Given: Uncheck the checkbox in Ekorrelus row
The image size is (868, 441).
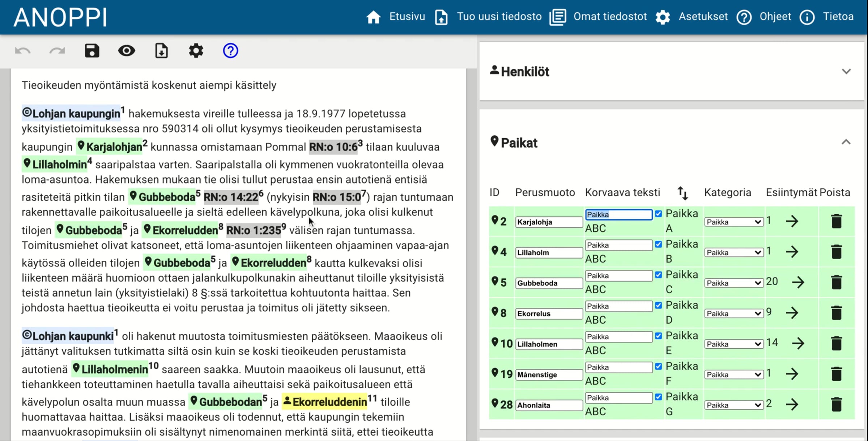Looking at the screenshot, I should 658,306.
